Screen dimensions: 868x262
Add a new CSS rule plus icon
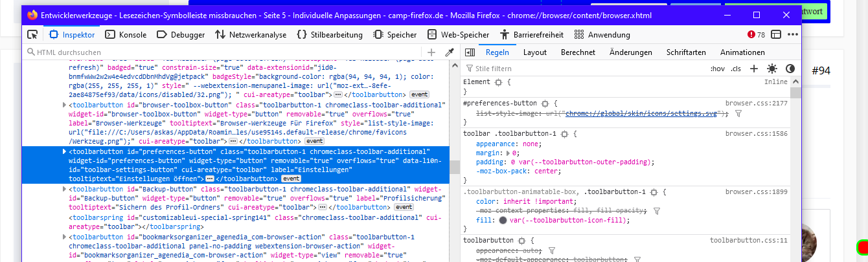click(754, 69)
